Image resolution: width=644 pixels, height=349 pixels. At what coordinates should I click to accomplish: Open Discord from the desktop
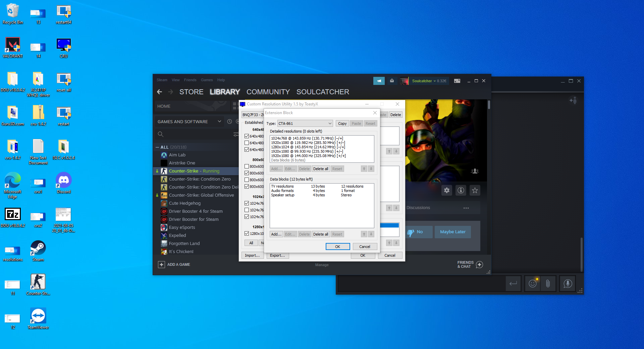pos(63,183)
